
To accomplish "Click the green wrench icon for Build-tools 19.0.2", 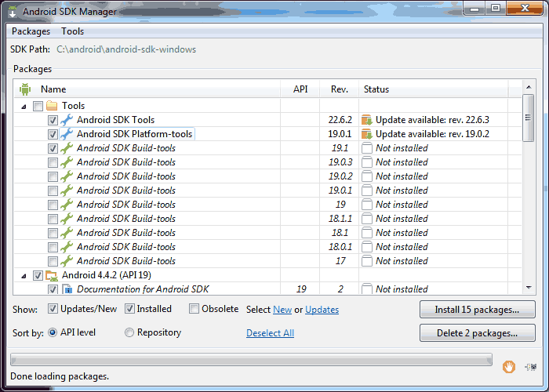I will click(x=67, y=176).
